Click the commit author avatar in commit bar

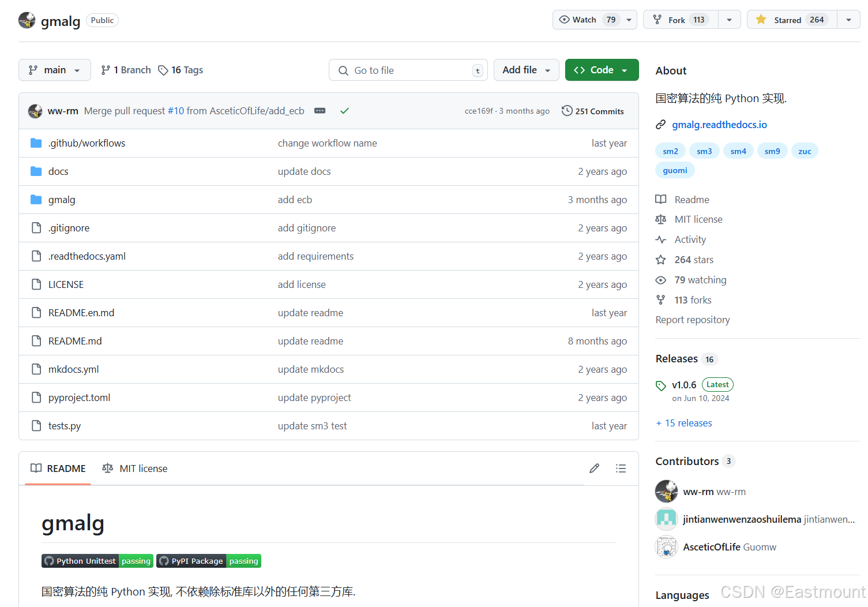pos(35,111)
